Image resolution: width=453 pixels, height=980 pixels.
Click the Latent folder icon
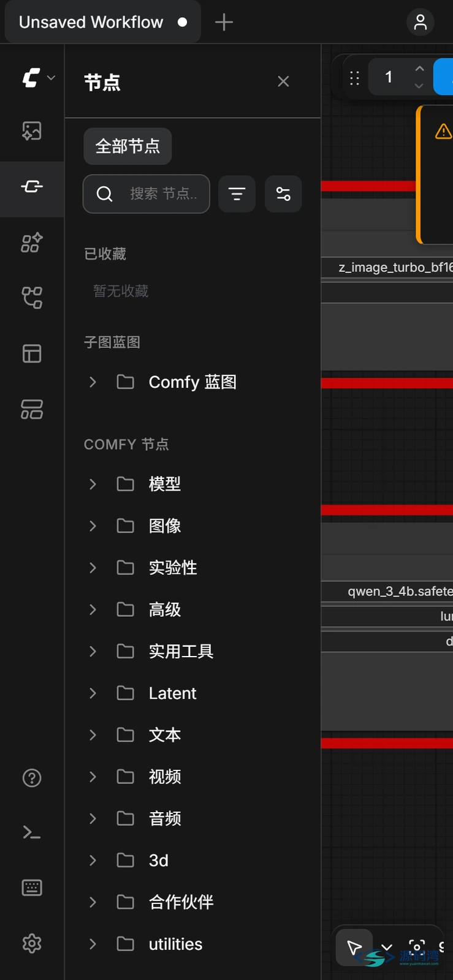coord(126,693)
